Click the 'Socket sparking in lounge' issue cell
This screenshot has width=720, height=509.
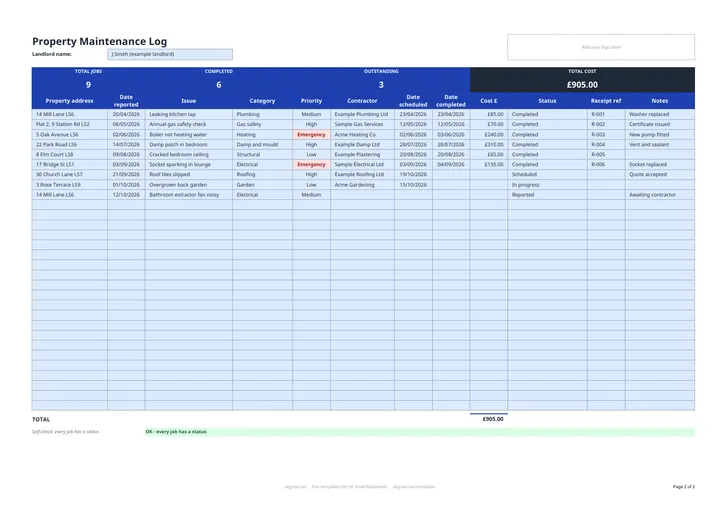189,164
